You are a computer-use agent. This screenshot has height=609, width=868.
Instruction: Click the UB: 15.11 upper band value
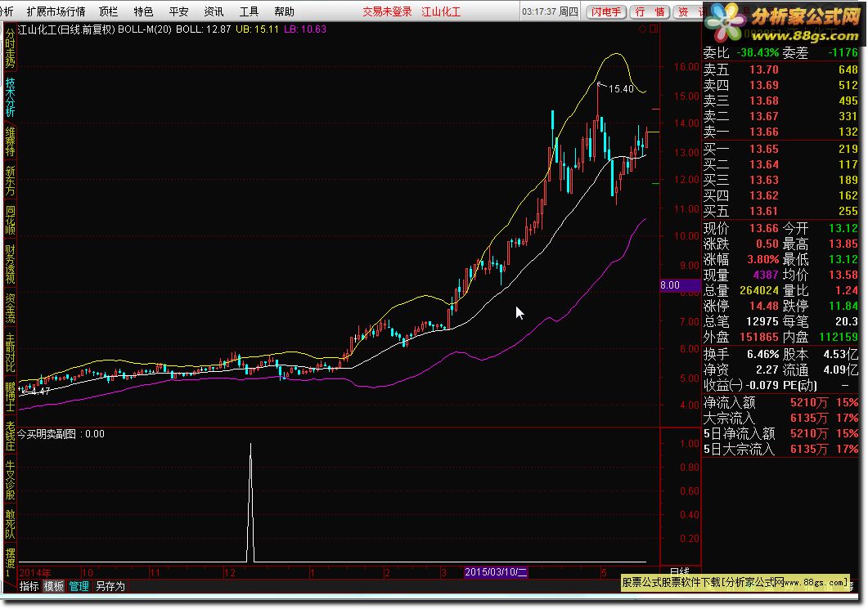pyautogui.click(x=258, y=29)
